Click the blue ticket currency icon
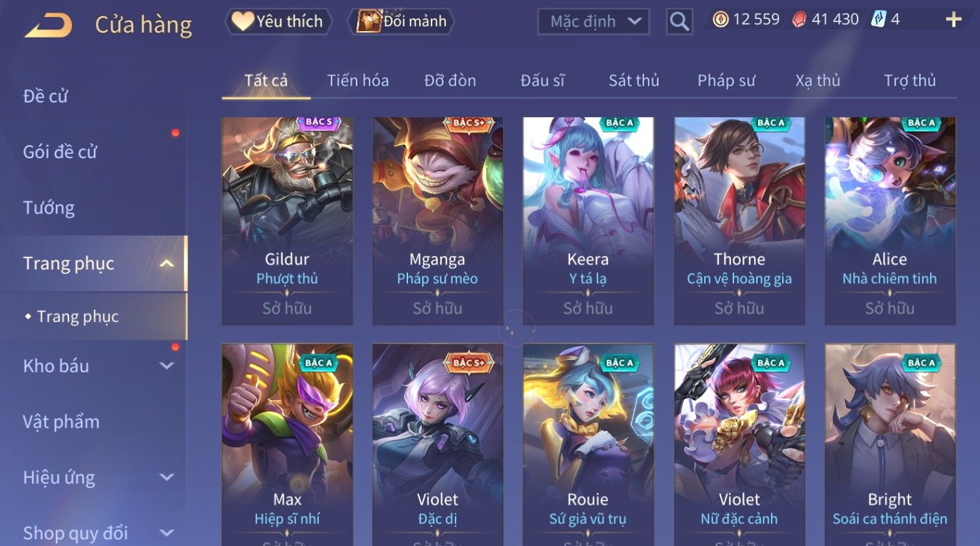Viewport: 980px width, 546px height. click(x=878, y=20)
